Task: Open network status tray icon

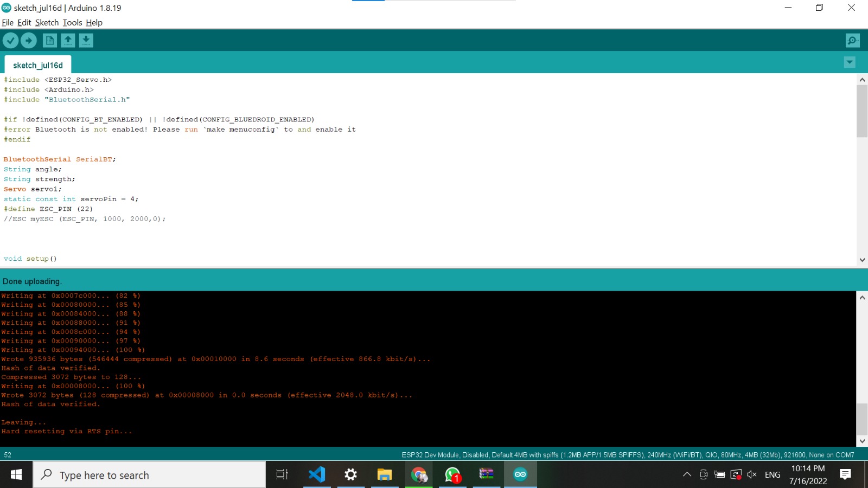Action: point(736,475)
